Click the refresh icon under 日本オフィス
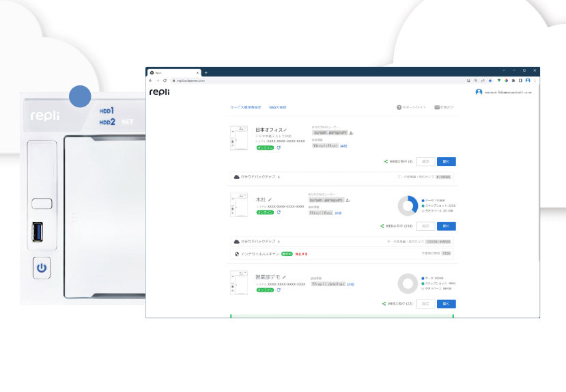This screenshot has height=392, width=566. (279, 147)
